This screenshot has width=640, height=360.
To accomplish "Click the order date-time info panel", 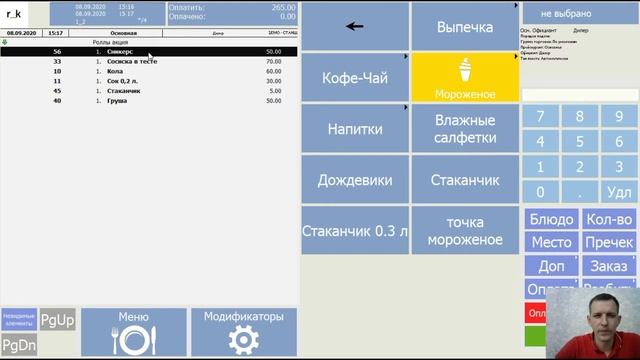I will click(x=107, y=14).
